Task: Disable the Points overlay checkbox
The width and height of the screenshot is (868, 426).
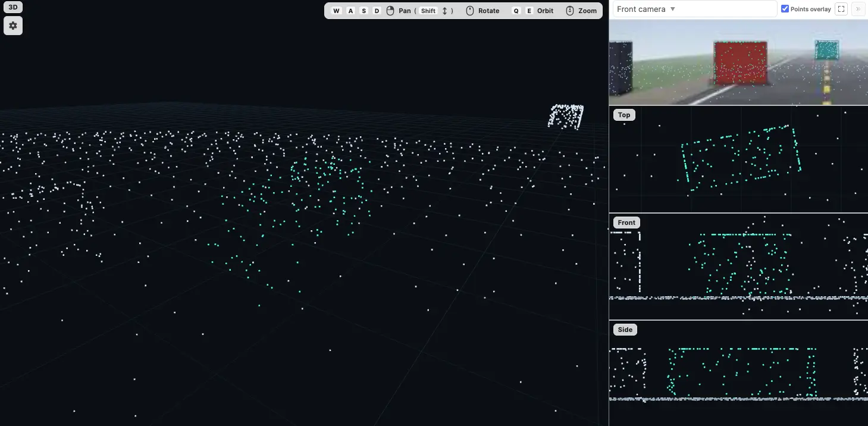Action: click(x=785, y=9)
